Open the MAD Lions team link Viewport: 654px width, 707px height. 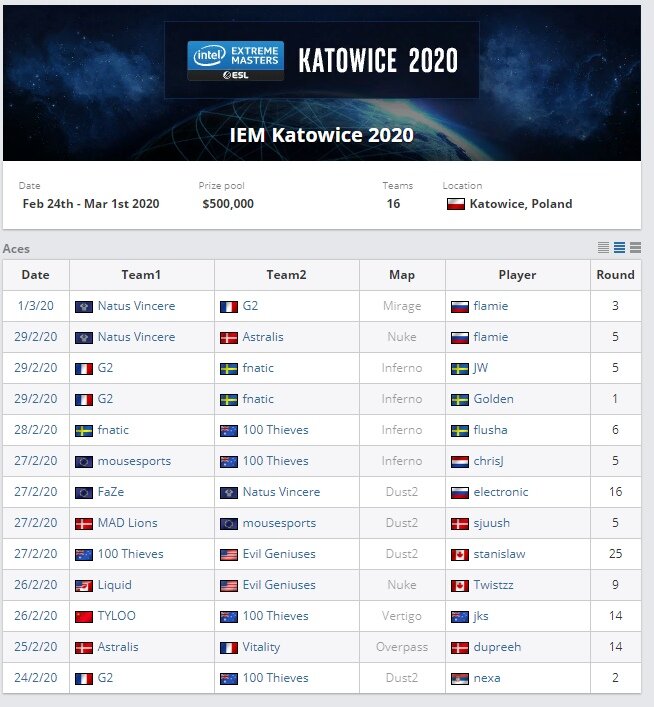click(128, 523)
